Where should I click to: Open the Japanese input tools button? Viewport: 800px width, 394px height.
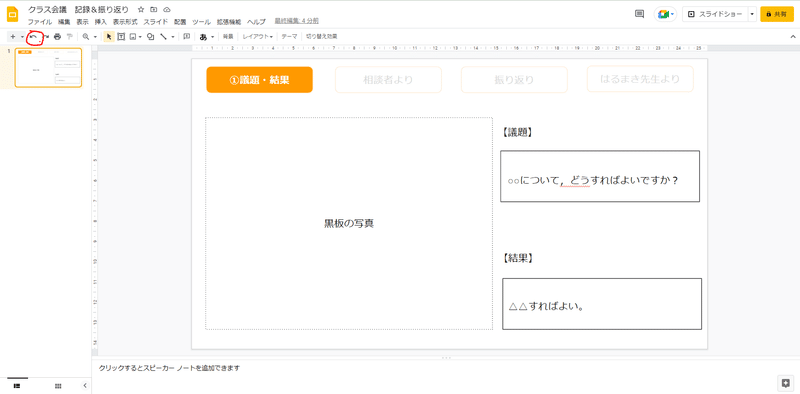[x=203, y=37]
